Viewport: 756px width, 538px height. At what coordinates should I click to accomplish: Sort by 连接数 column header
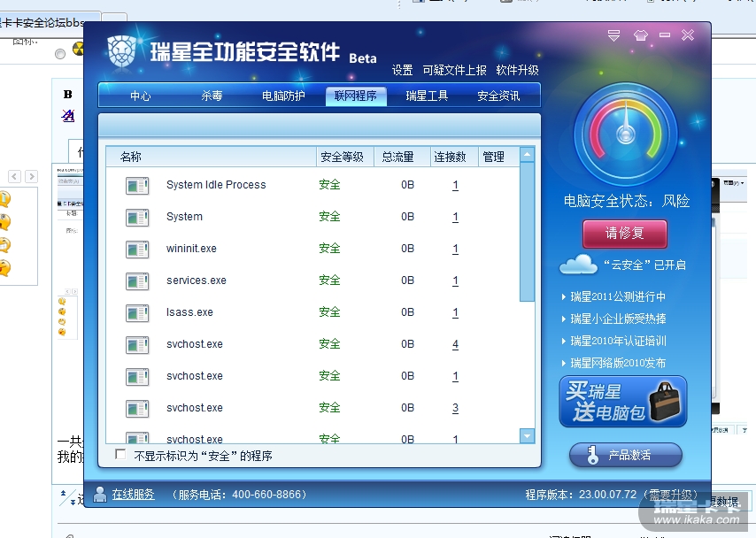point(454,157)
